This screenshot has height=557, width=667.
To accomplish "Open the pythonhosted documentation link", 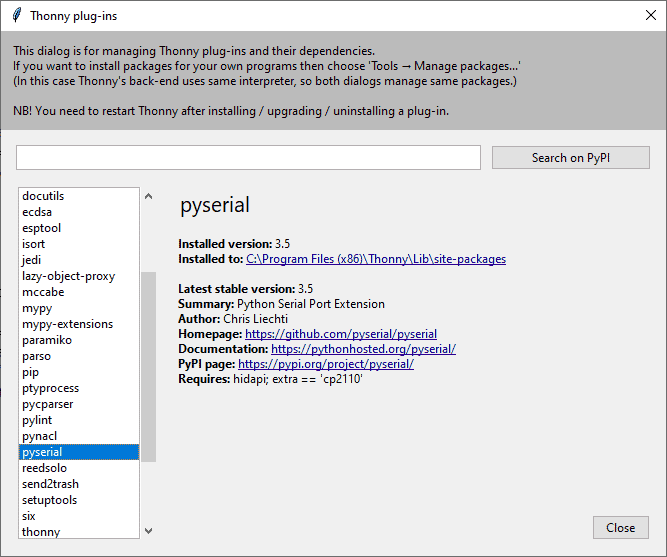I will [x=363, y=349].
